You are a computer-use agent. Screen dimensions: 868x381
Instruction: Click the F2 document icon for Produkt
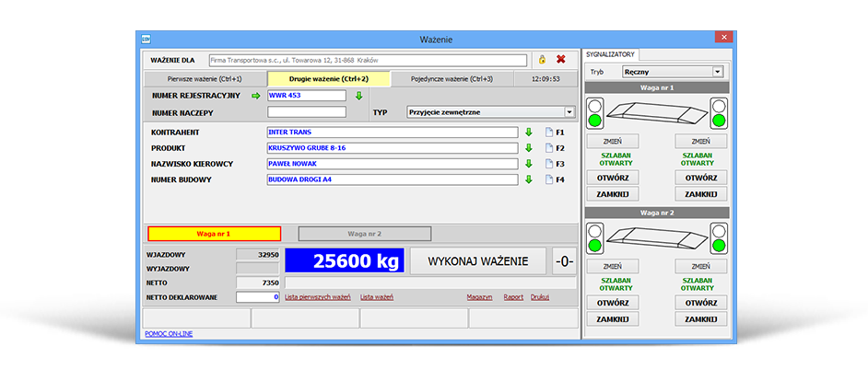[x=547, y=148]
